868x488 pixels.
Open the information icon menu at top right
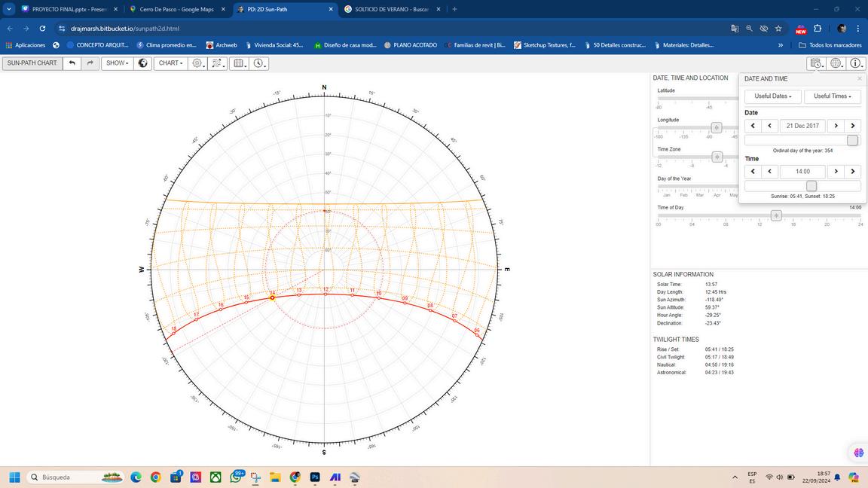[855, 63]
